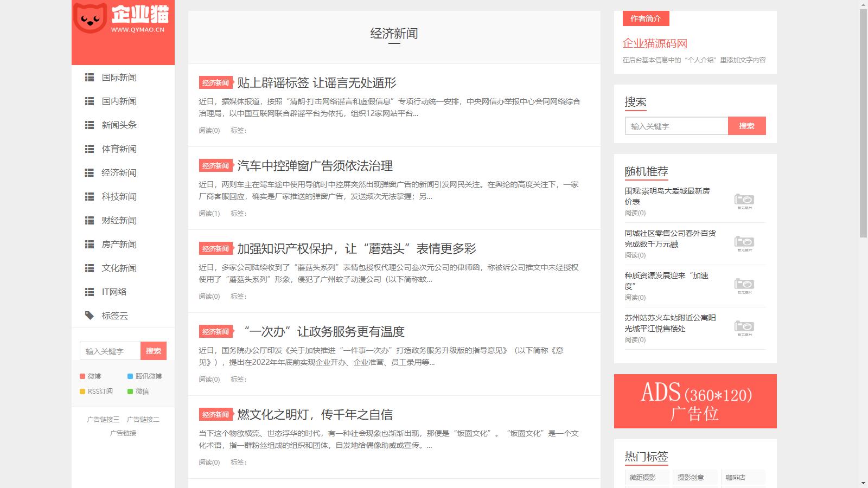Click the list icon beside 科技新闻
Image resolution: width=868 pixels, height=488 pixels.
tap(90, 197)
